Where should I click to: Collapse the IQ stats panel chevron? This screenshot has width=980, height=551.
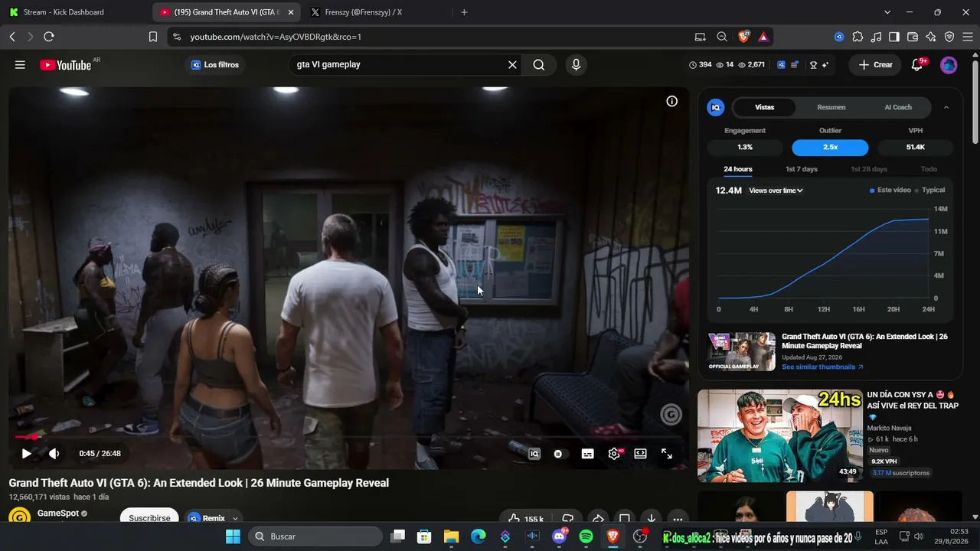coord(946,108)
